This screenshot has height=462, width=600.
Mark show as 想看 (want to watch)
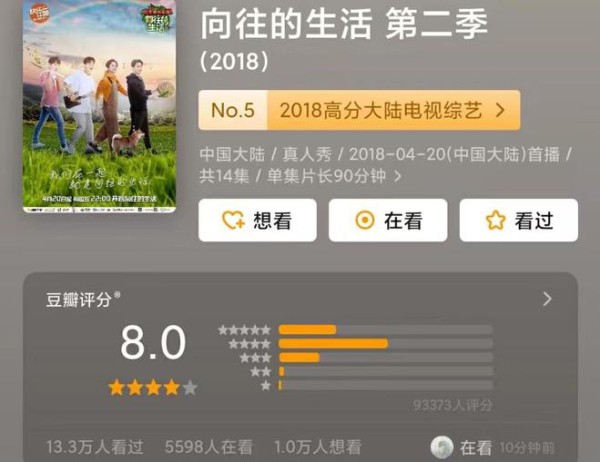(258, 220)
